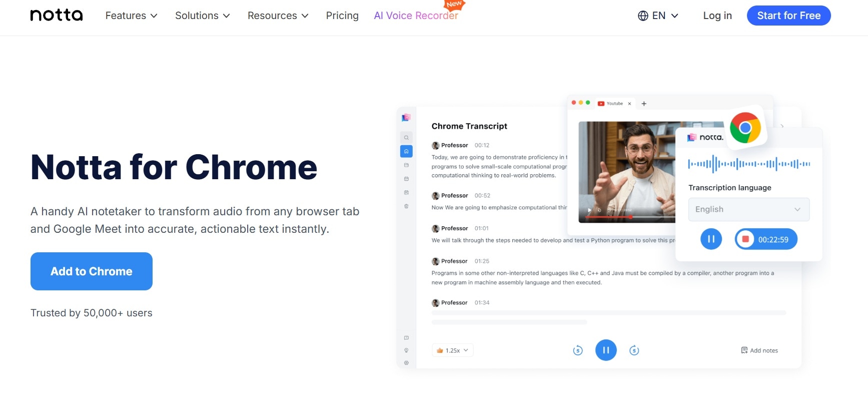Expand the Resources menu
This screenshot has width=868, height=416.
pyautogui.click(x=278, y=16)
